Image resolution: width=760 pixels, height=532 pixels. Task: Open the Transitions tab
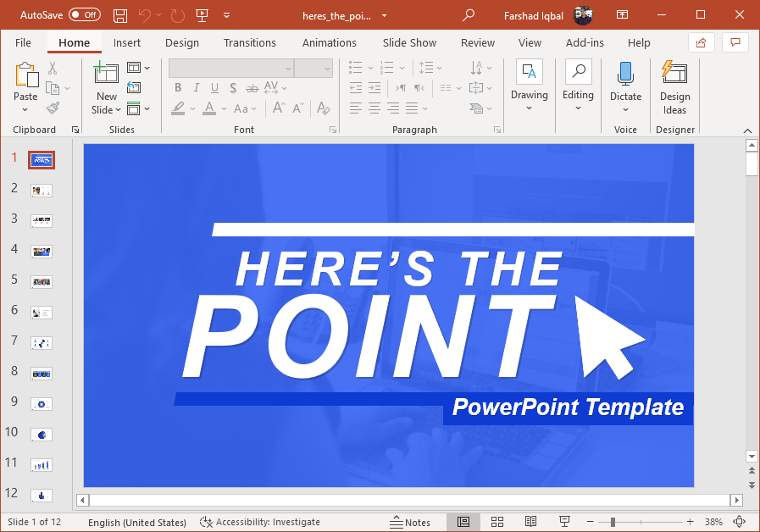[249, 42]
